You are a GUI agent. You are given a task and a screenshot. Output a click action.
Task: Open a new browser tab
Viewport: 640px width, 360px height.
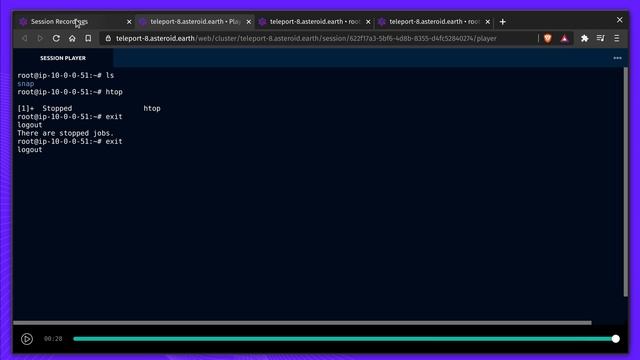tap(503, 22)
